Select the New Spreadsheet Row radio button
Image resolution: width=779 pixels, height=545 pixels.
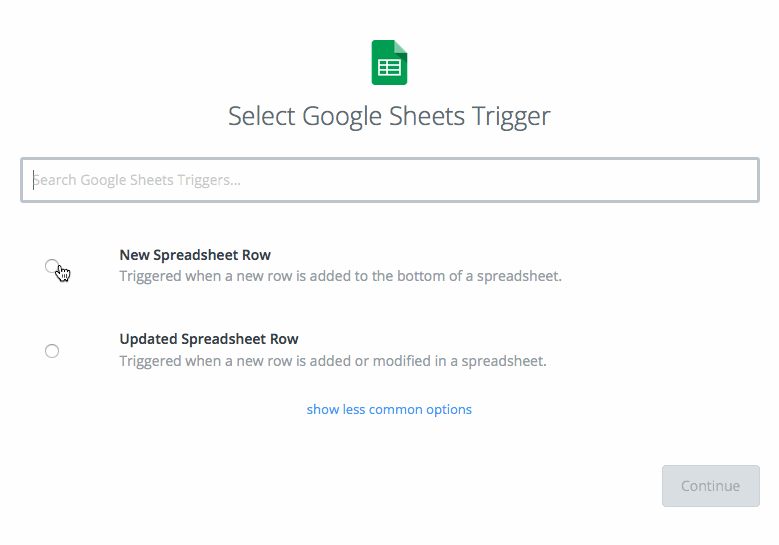[x=52, y=266]
